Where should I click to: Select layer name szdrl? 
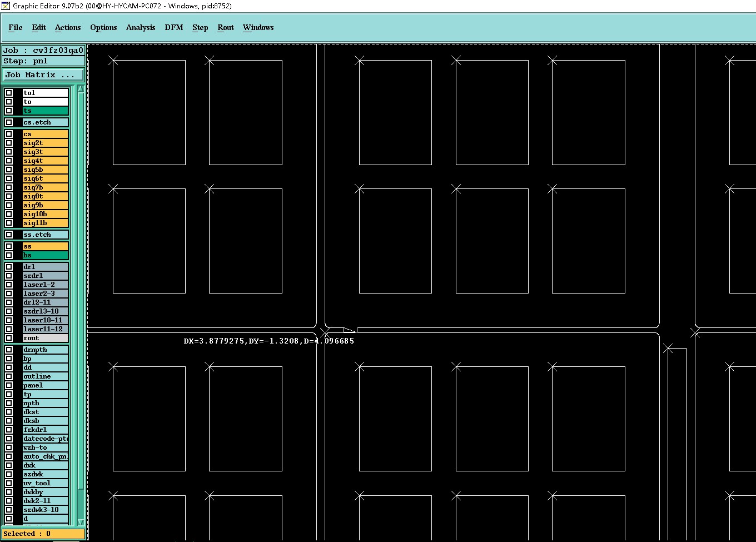coord(46,276)
